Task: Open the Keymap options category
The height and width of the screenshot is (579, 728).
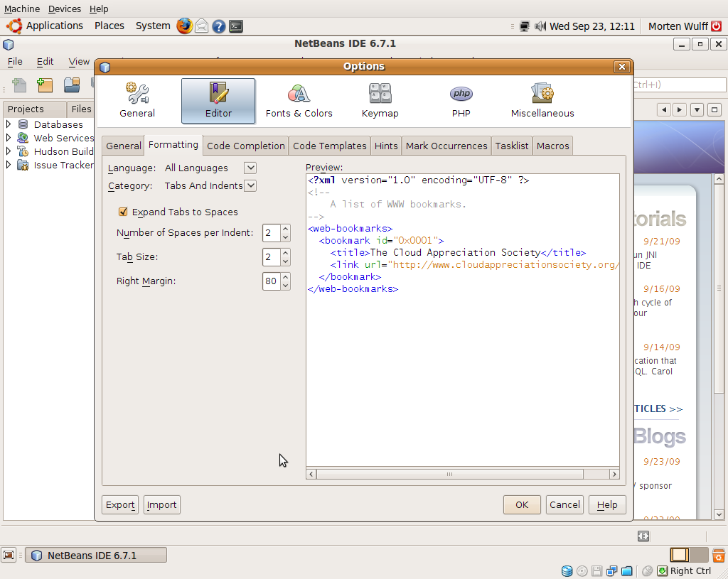Action: [380, 101]
